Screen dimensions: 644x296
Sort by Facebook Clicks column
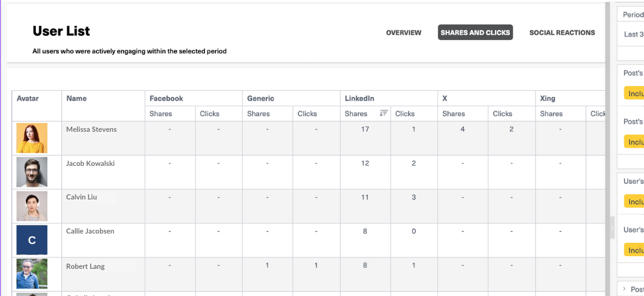click(x=210, y=113)
